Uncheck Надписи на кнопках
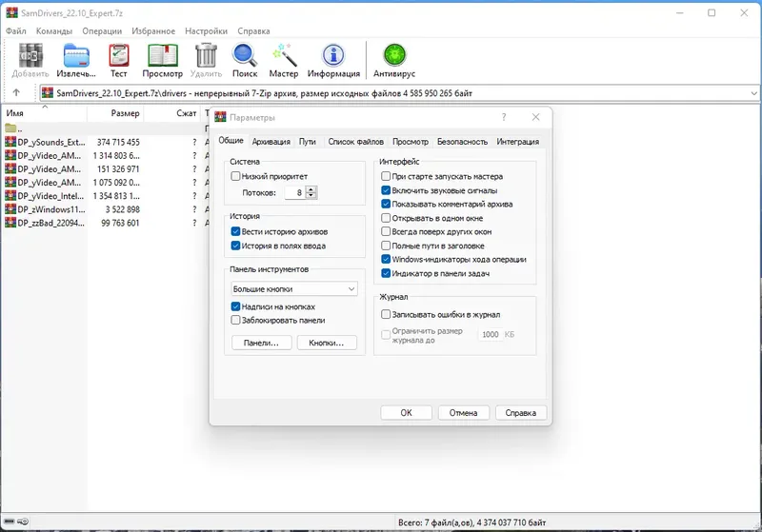 [x=235, y=306]
